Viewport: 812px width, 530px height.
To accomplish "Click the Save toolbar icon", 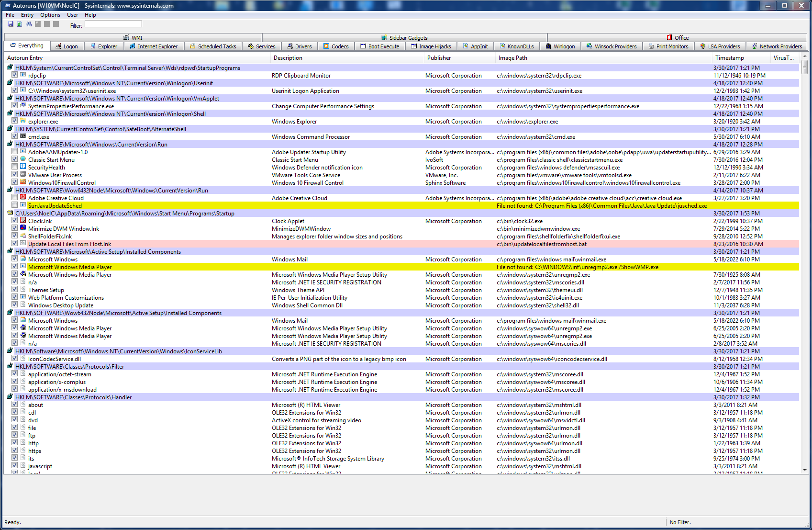I will (x=11, y=24).
